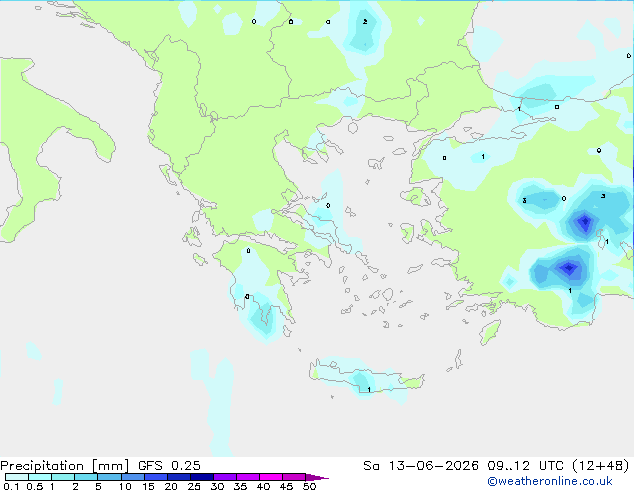This screenshot has height=490, width=634.
Task: Pick the legend swatch between 15 and 20
Action: click(x=155, y=477)
